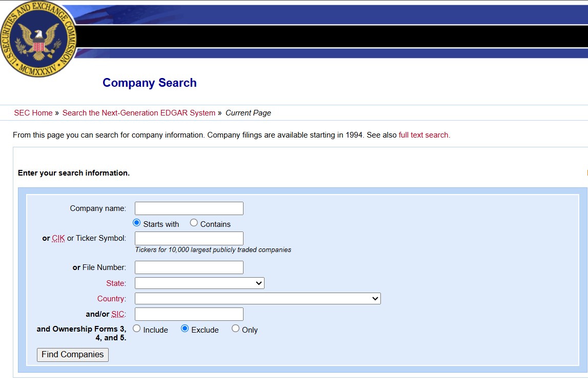Click the State label link
588x386 pixels.
click(x=115, y=283)
